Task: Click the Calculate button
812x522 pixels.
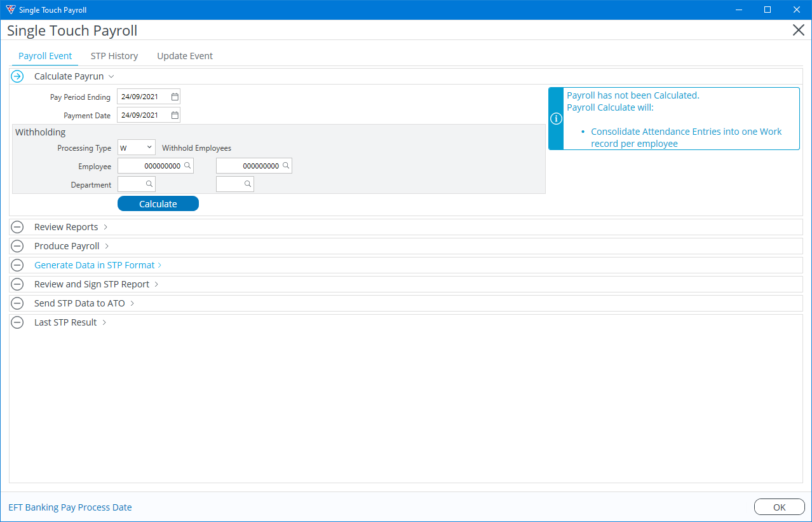Action: pos(158,203)
